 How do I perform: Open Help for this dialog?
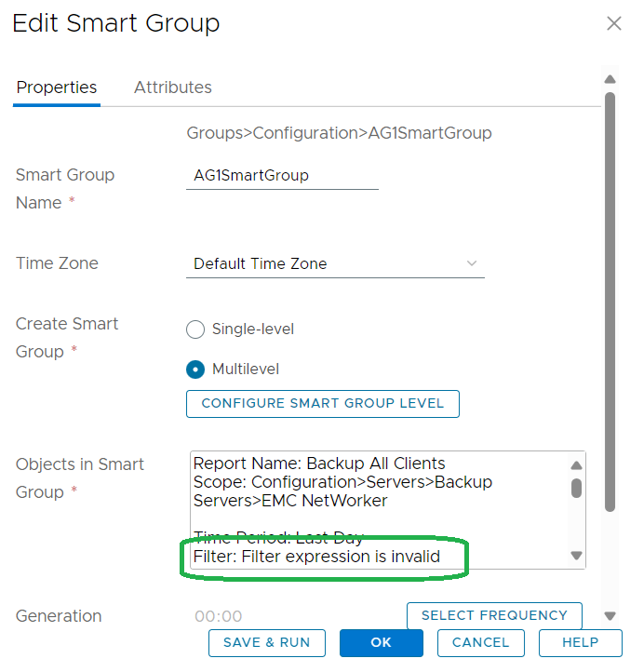(x=580, y=642)
